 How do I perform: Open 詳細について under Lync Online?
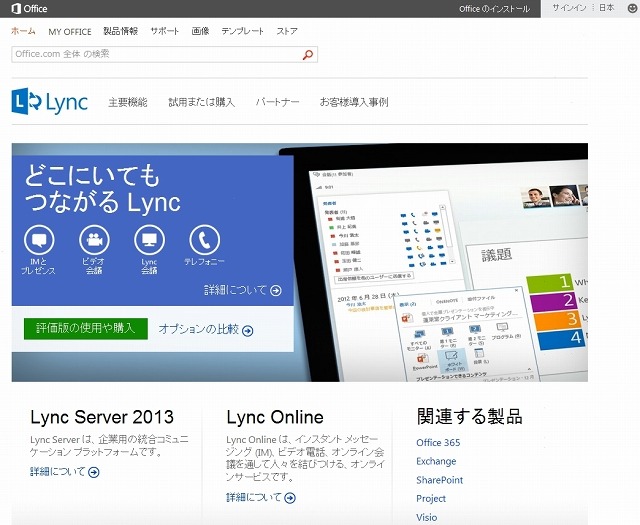[254, 498]
